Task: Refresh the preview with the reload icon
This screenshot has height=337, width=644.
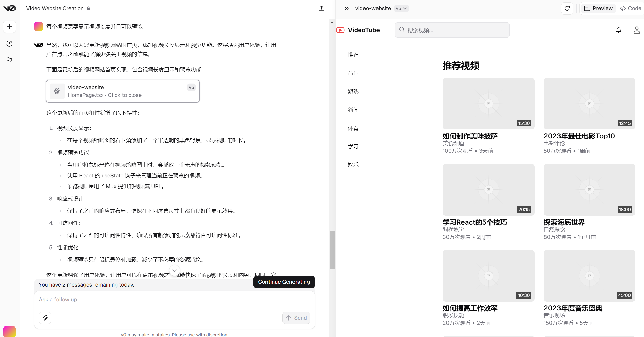Action: 567,8
